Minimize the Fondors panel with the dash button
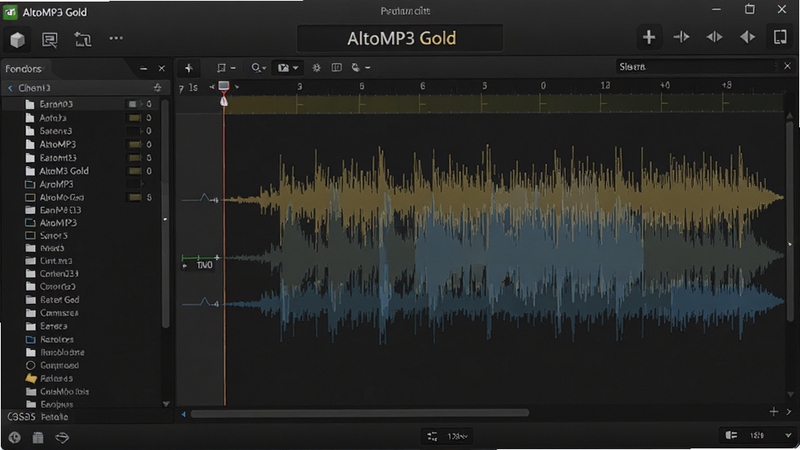Viewport: 800px width, 450px height. [143, 68]
